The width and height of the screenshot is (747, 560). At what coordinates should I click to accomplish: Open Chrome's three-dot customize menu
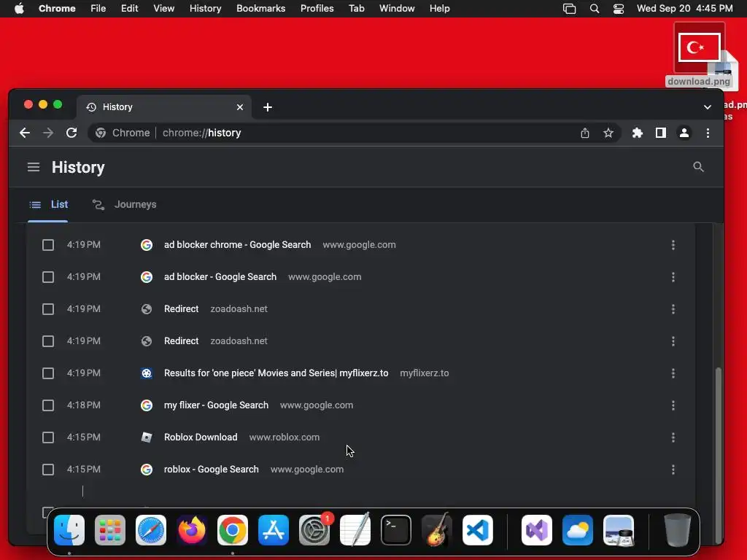708,133
